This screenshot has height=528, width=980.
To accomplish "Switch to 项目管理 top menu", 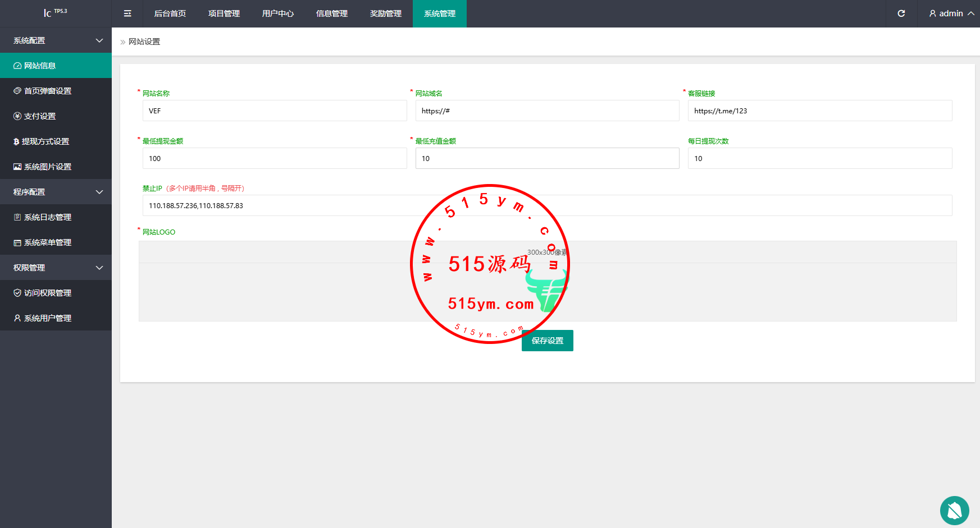I will [x=224, y=13].
